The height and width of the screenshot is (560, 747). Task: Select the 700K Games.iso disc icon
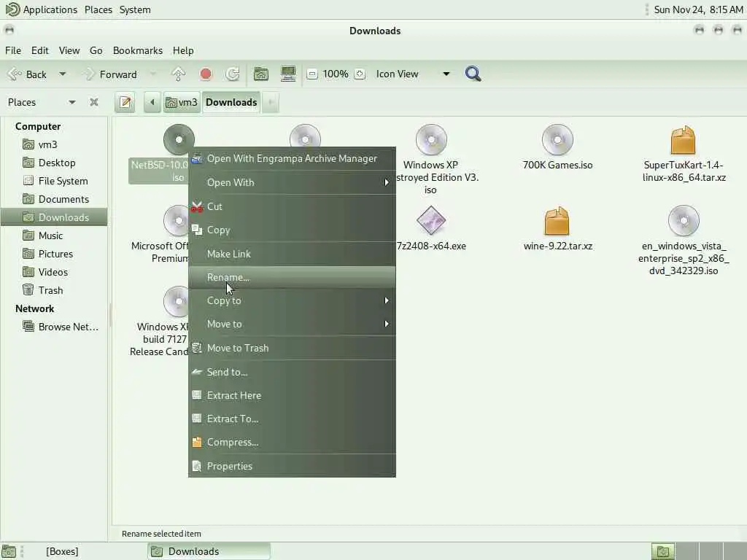557,139
